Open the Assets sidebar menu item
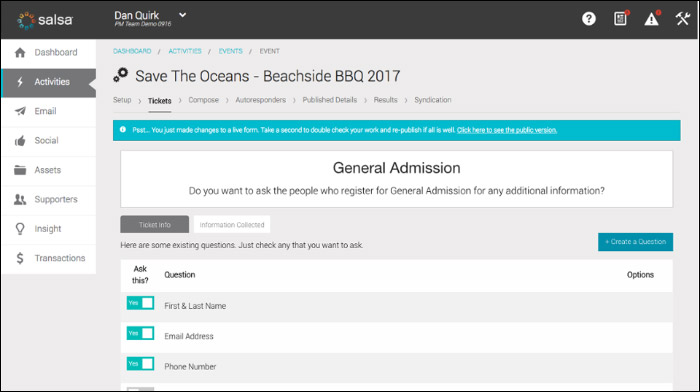The height and width of the screenshot is (392, 700). [x=49, y=170]
